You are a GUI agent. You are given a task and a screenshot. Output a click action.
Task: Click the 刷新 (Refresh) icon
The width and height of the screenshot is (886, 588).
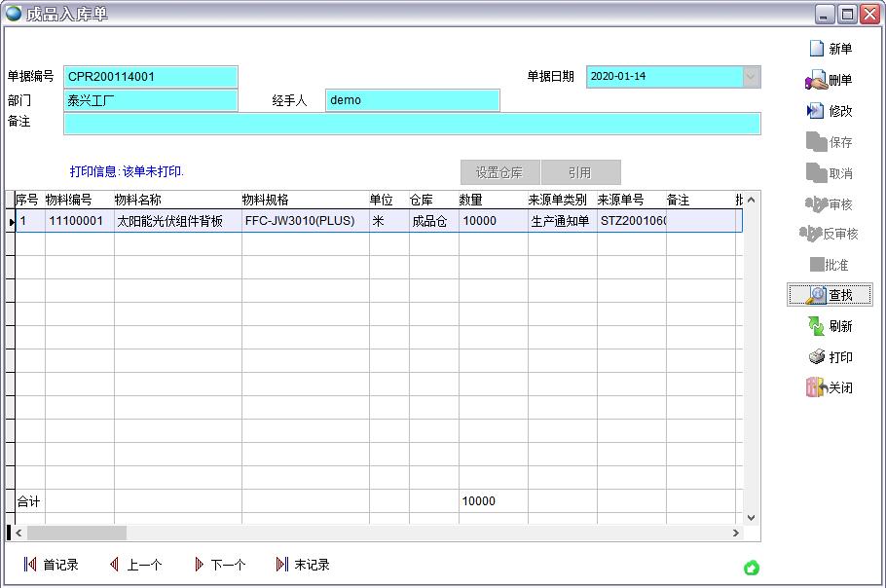tap(816, 326)
